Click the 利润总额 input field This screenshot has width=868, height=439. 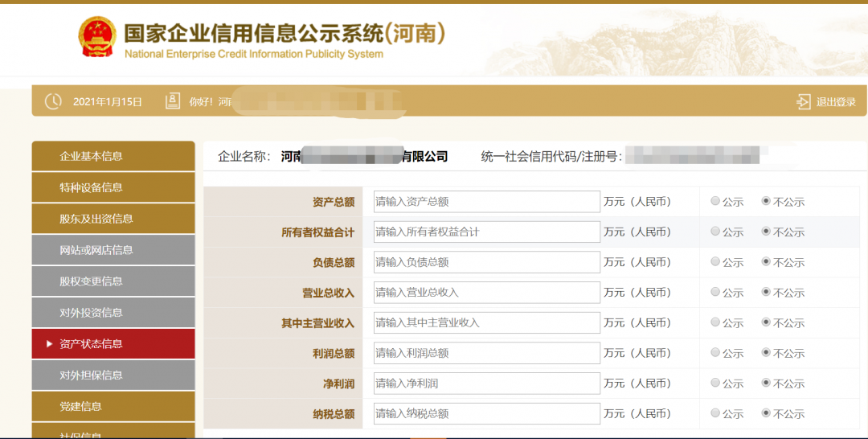point(486,353)
